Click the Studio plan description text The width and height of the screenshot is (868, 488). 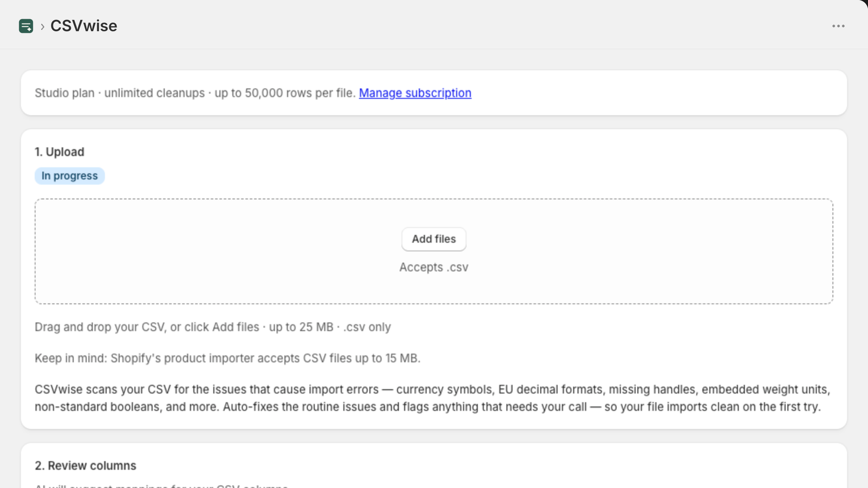[x=195, y=93]
